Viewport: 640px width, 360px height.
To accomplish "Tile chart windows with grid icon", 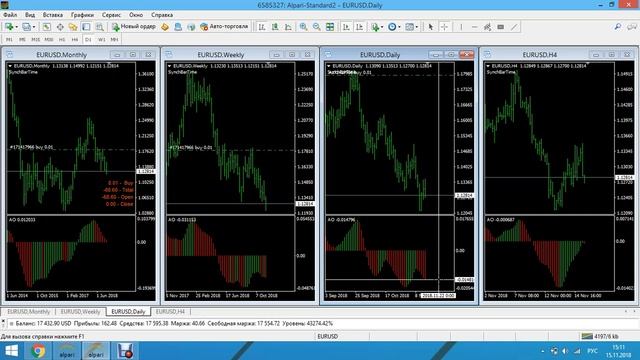I will click(x=330, y=27).
